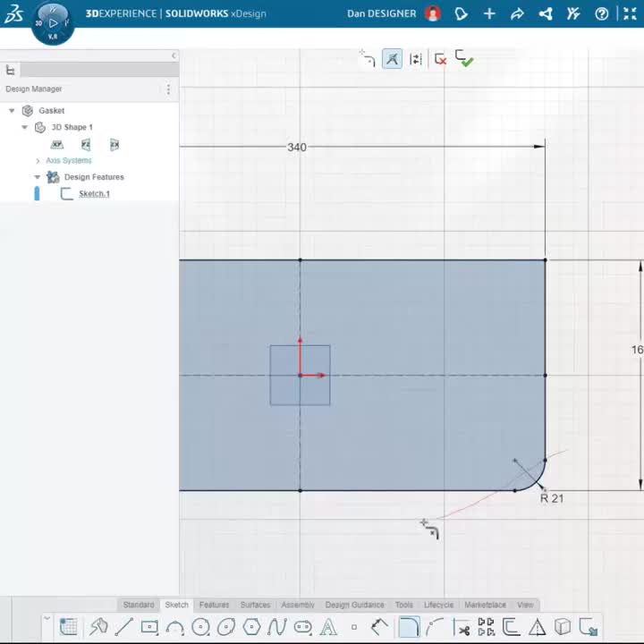Select the Gasket item in tree
The width and height of the screenshot is (644, 644).
coord(51,111)
